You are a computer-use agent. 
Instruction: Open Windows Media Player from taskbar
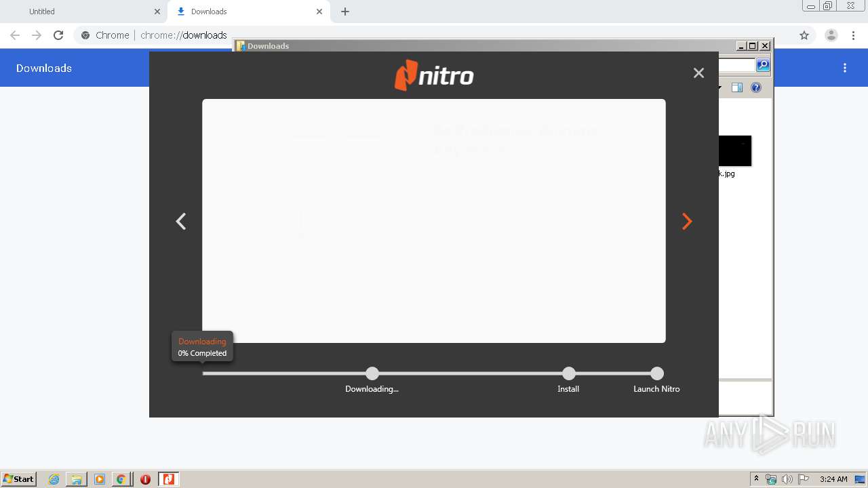pyautogui.click(x=100, y=479)
